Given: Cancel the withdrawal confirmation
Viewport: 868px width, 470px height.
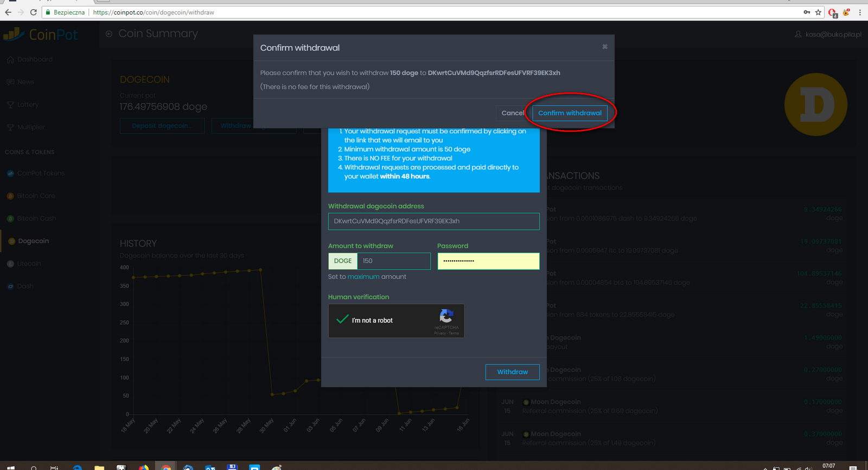Looking at the screenshot, I should (512, 113).
